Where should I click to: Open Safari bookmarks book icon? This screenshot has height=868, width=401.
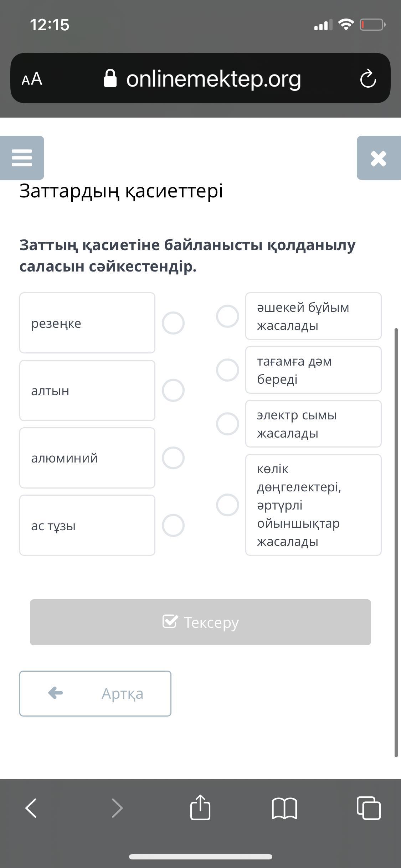[284, 808]
